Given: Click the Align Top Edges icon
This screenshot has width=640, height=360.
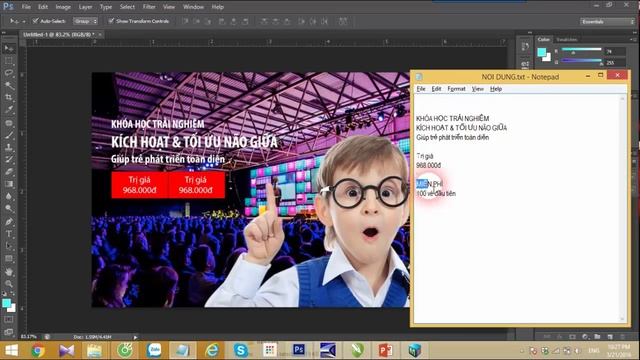Looking at the screenshot, I should [x=186, y=21].
